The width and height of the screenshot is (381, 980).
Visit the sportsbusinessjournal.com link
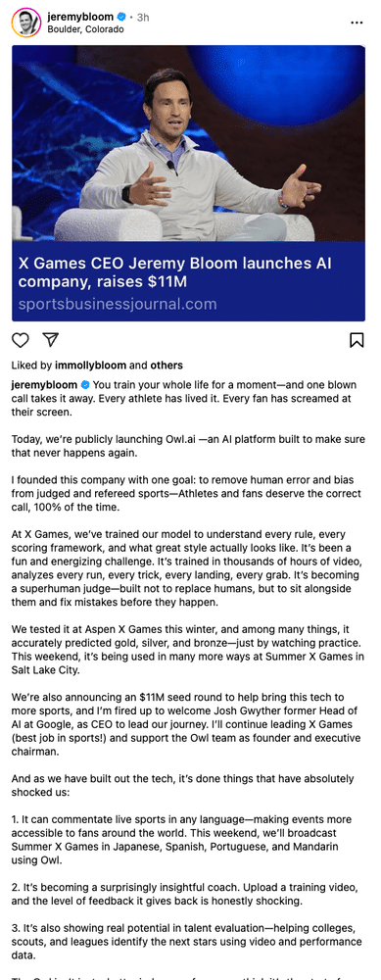pyautogui.click(x=118, y=305)
